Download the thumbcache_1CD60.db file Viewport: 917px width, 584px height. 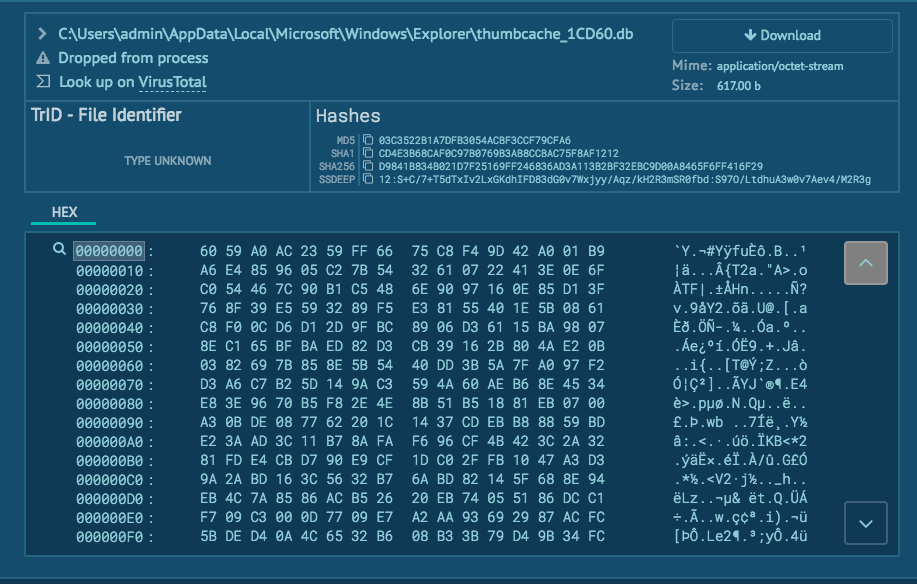(x=782, y=35)
